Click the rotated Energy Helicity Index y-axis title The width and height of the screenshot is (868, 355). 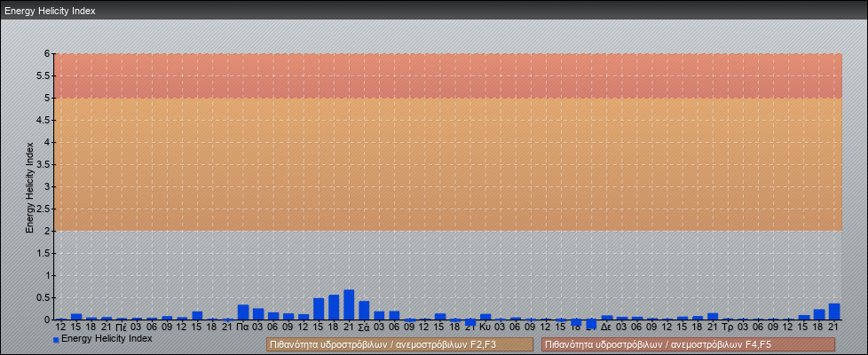[29, 186]
